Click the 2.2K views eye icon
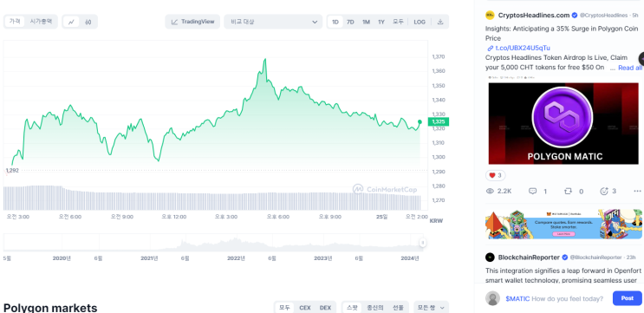 click(x=490, y=191)
